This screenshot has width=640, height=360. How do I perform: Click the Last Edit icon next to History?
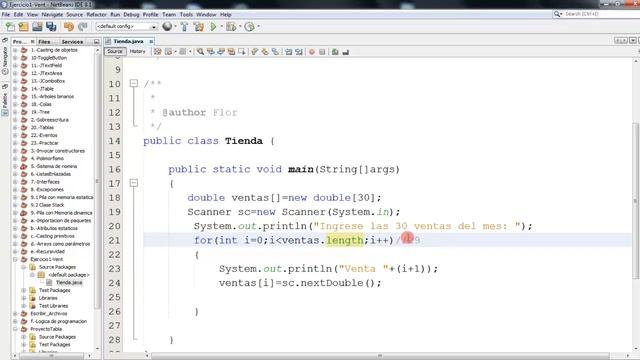(x=158, y=52)
